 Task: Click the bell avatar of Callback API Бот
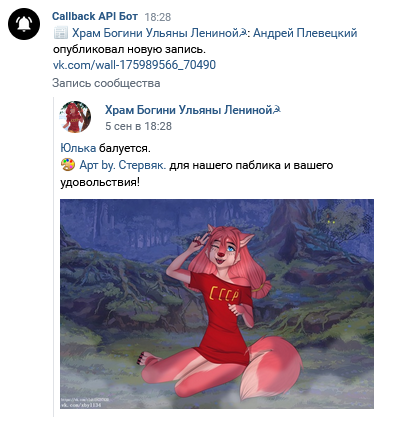coord(24,24)
